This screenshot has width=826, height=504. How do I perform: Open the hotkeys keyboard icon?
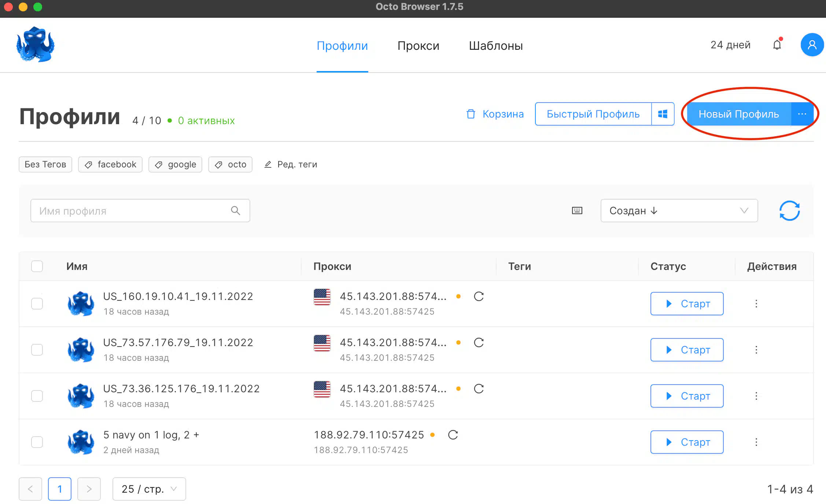point(577,211)
